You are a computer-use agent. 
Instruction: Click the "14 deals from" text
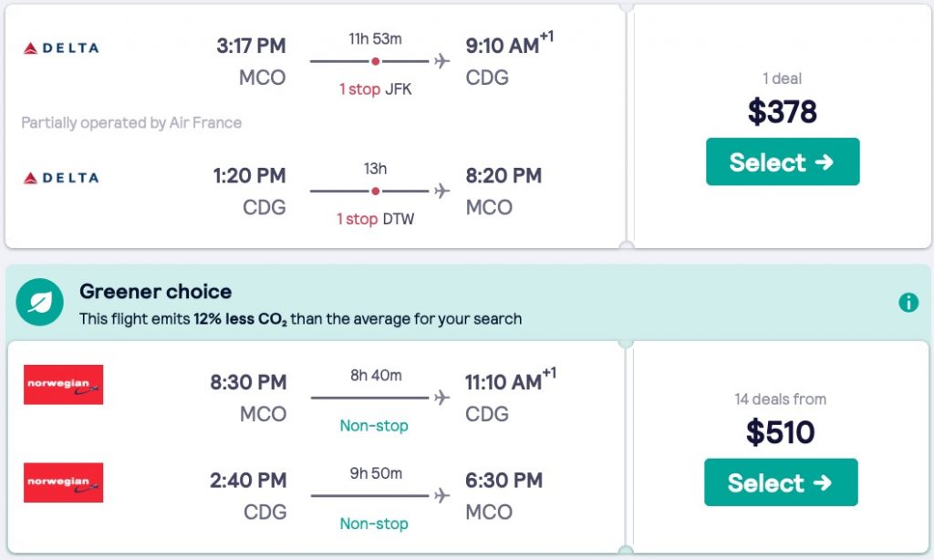pyautogui.click(x=780, y=399)
